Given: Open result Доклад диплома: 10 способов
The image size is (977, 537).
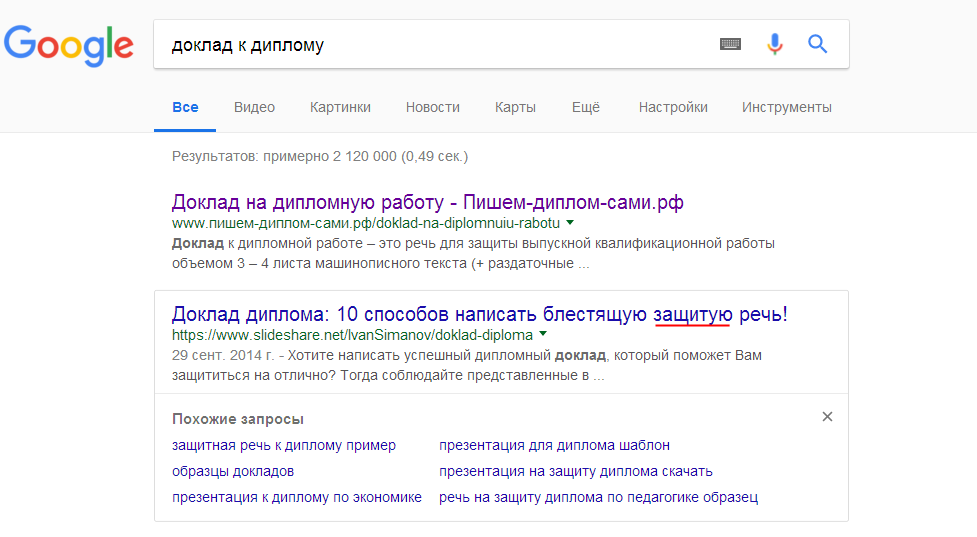Looking at the screenshot, I should point(479,314).
